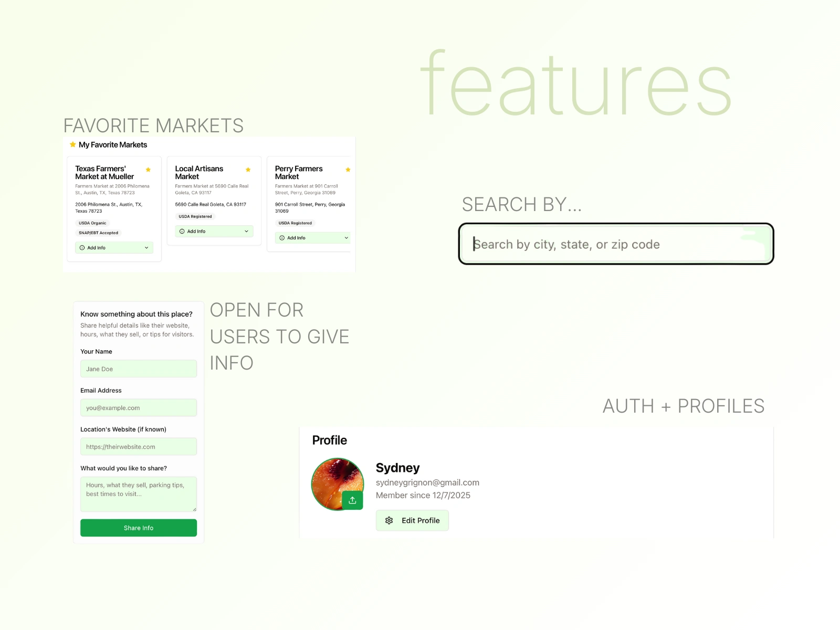Click the SNAP/EBT Accepted badge
Image resolution: width=840 pixels, height=630 pixels.
(x=99, y=233)
